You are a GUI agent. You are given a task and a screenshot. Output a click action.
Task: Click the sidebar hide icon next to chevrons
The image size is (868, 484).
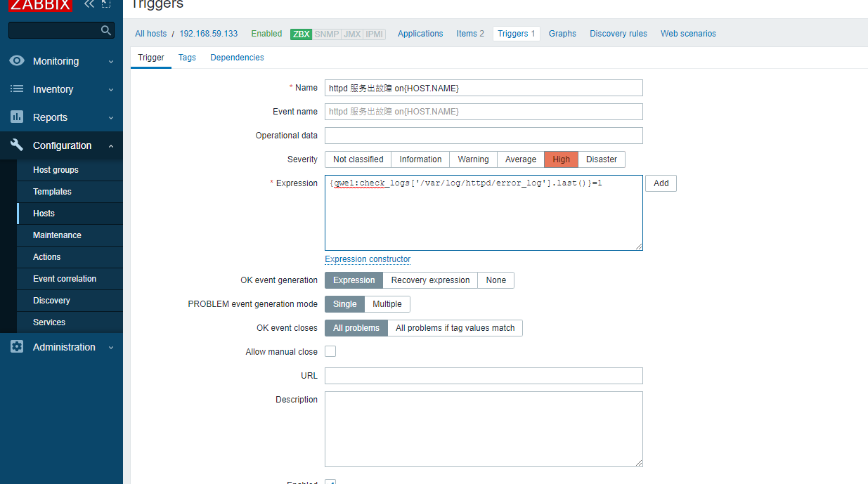tap(106, 4)
